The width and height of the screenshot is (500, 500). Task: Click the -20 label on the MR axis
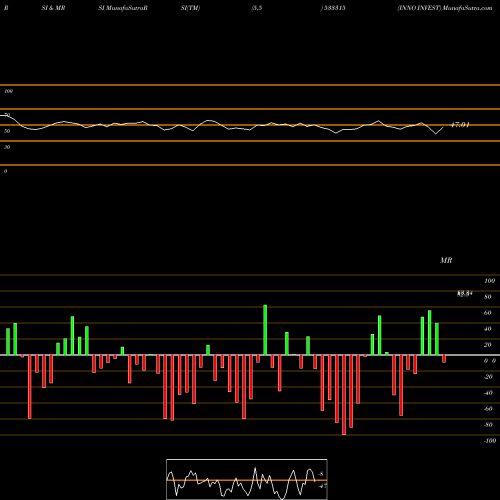tap(488, 377)
